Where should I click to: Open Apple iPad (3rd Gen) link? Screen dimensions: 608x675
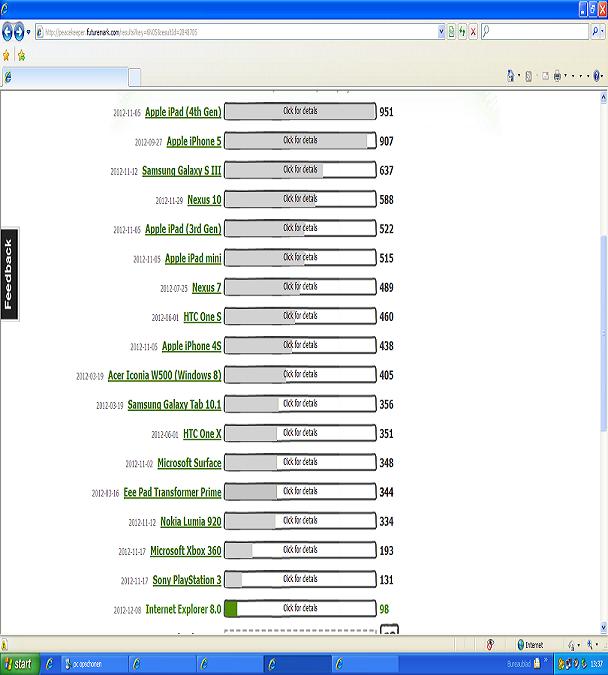coord(183,229)
